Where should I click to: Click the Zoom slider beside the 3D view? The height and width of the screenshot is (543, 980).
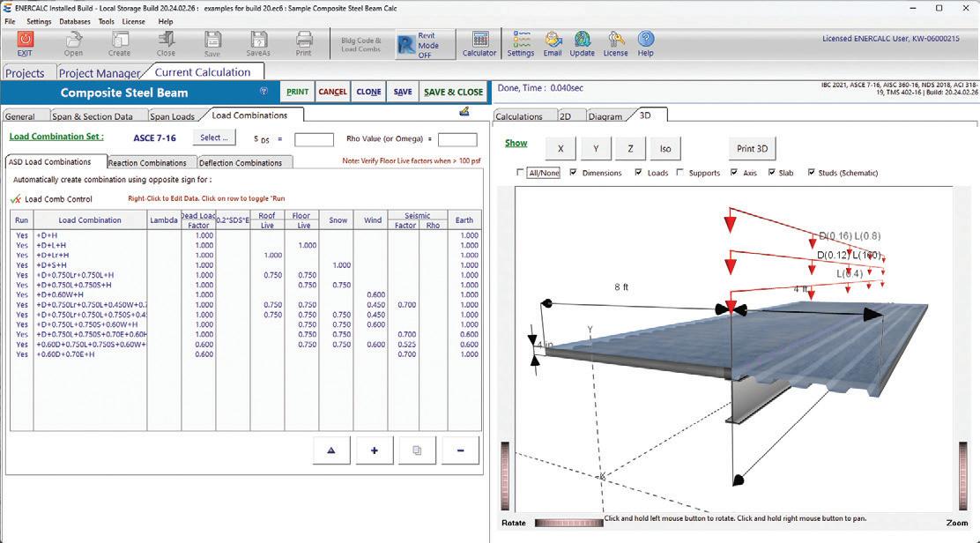point(963,477)
